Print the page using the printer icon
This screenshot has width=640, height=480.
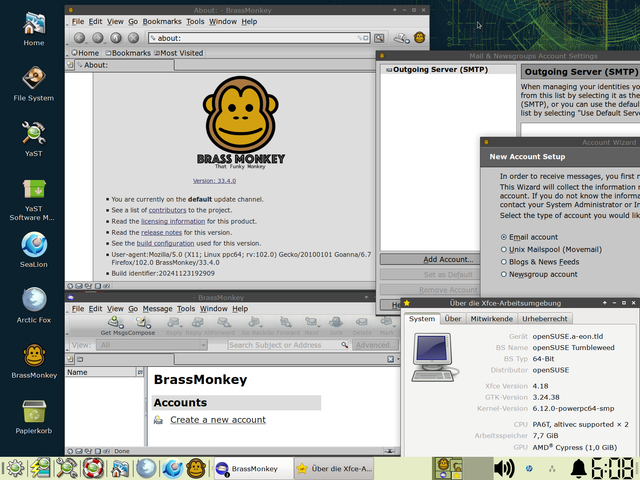click(x=400, y=38)
